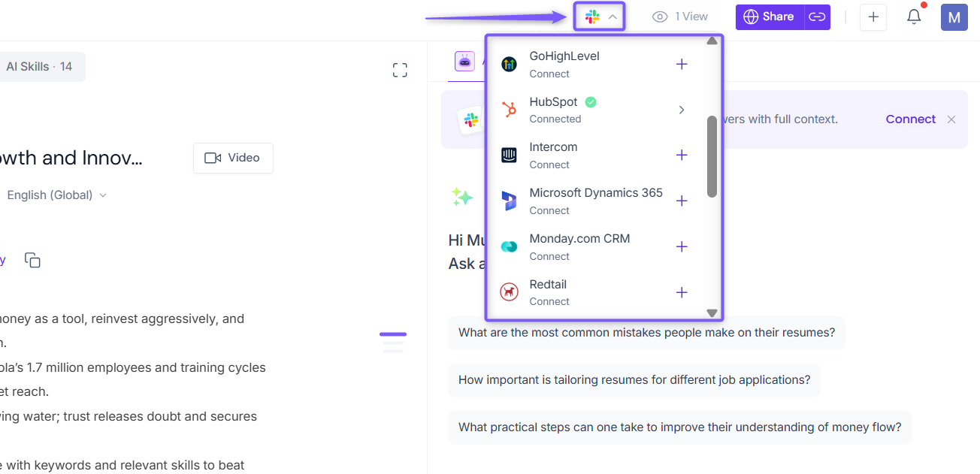Add the Intercom integration

coord(682,155)
